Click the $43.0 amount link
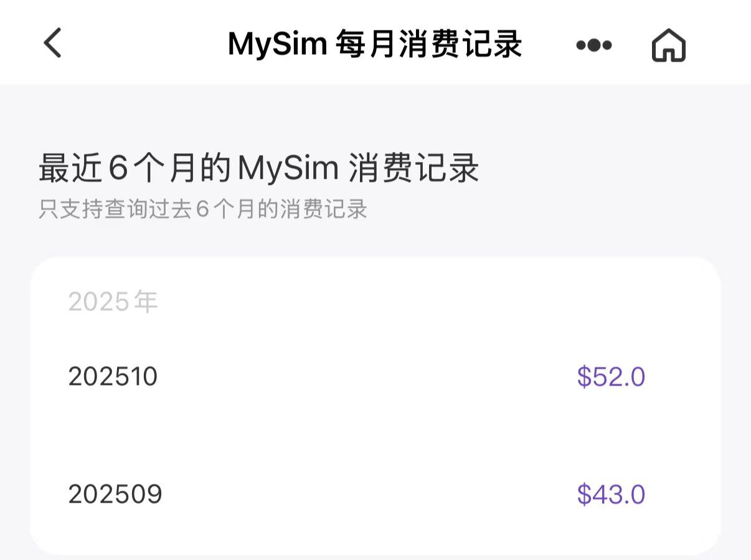Viewport: 751px width, 560px height. coord(610,494)
